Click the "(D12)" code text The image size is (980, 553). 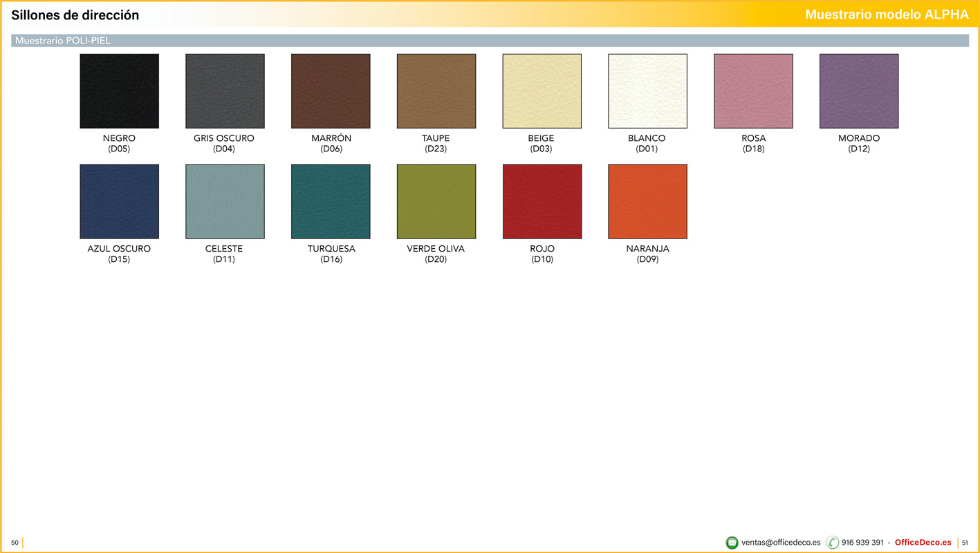click(859, 149)
